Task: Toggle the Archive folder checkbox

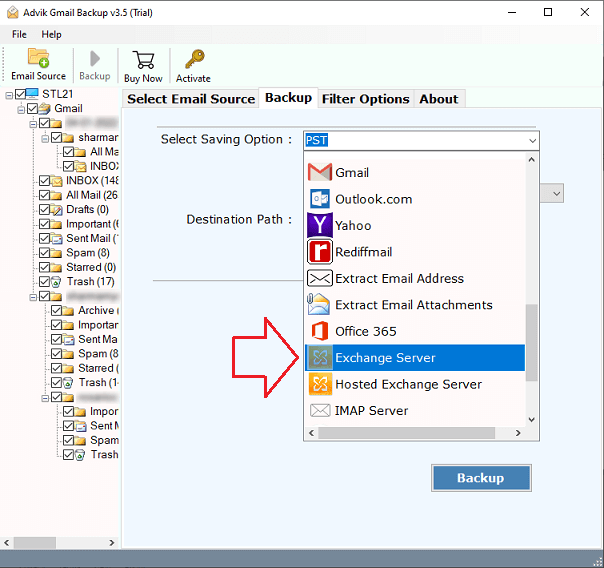Action: pyautogui.click(x=56, y=310)
